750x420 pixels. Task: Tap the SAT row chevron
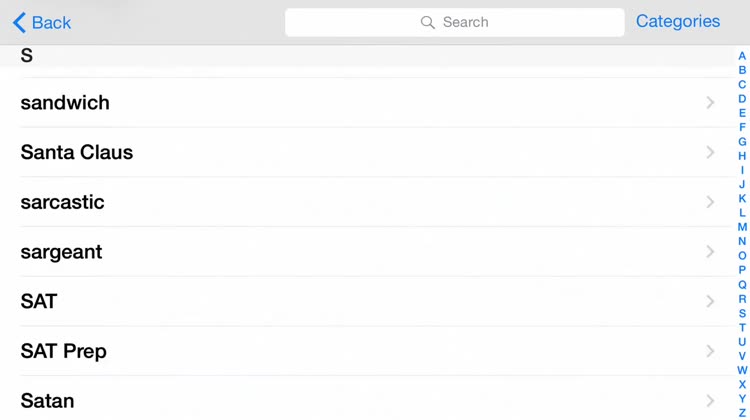click(710, 302)
